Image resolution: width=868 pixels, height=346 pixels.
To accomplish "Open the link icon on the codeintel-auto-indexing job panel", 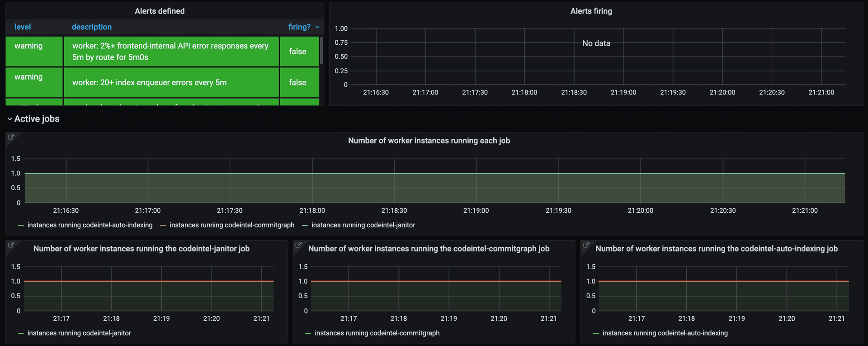I will 586,245.
